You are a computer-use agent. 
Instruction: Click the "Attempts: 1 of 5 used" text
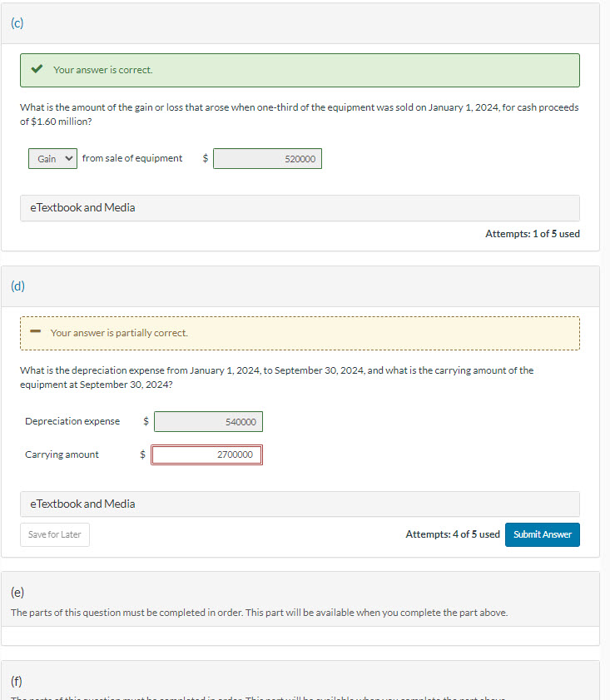[x=532, y=234]
